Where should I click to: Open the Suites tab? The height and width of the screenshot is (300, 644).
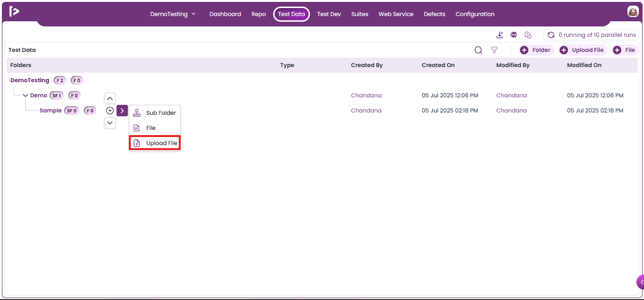click(x=360, y=14)
